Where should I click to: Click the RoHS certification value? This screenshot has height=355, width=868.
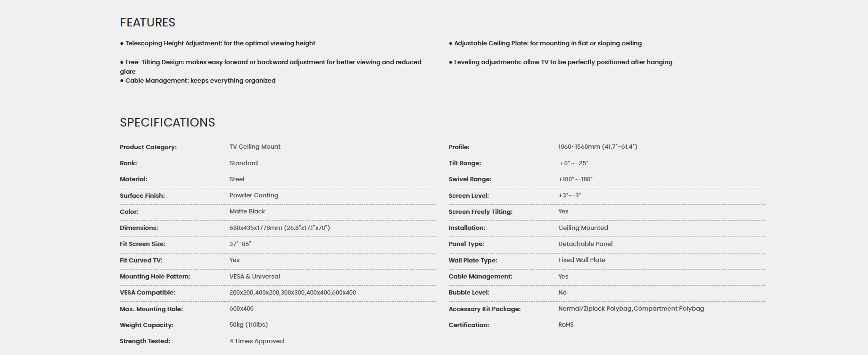566,325
